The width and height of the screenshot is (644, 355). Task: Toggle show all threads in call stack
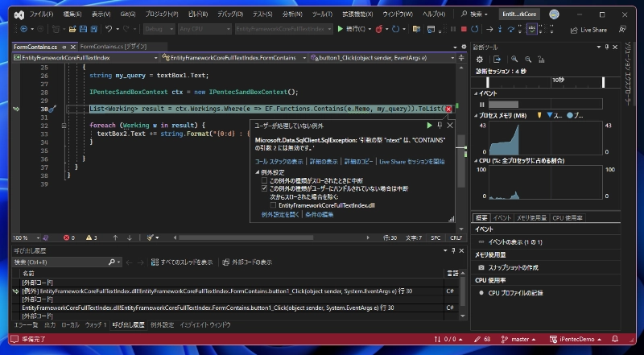coord(182,262)
